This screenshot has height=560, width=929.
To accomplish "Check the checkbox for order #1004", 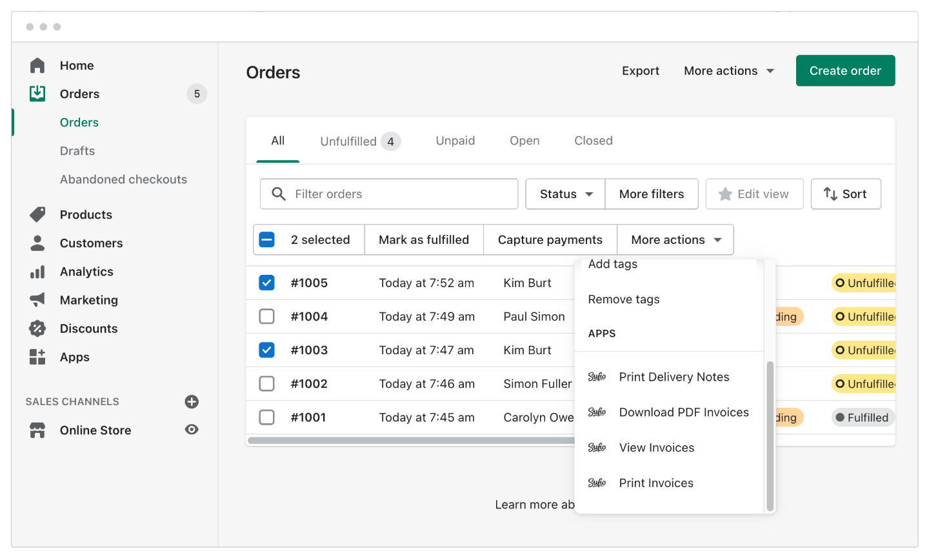I will pos(266,316).
